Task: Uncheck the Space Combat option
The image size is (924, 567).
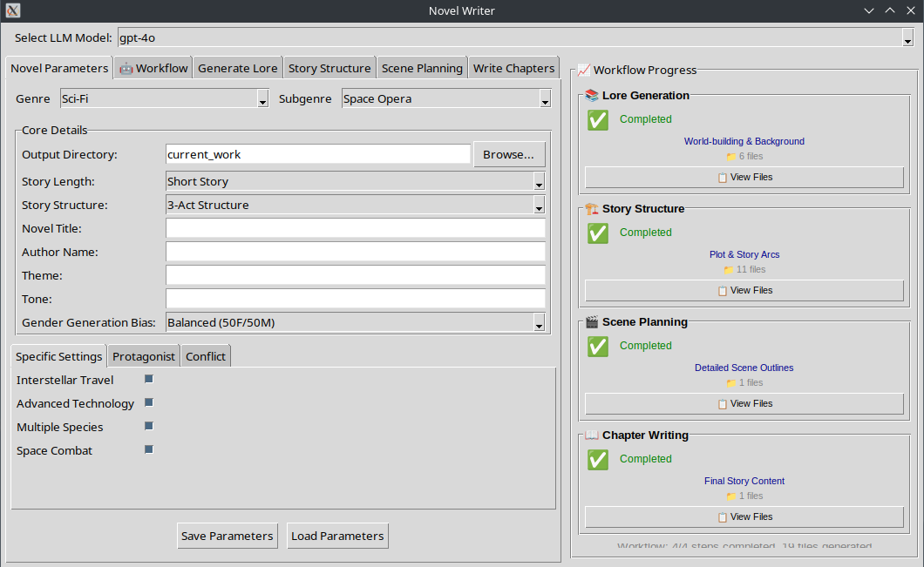Action: (x=149, y=450)
